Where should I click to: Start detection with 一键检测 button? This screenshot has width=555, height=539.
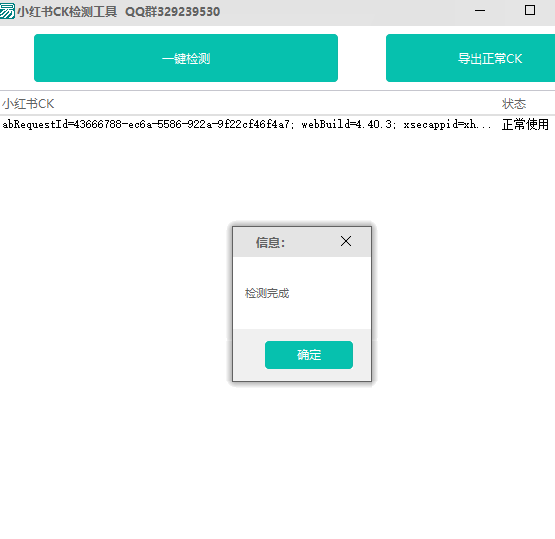point(186,58)
